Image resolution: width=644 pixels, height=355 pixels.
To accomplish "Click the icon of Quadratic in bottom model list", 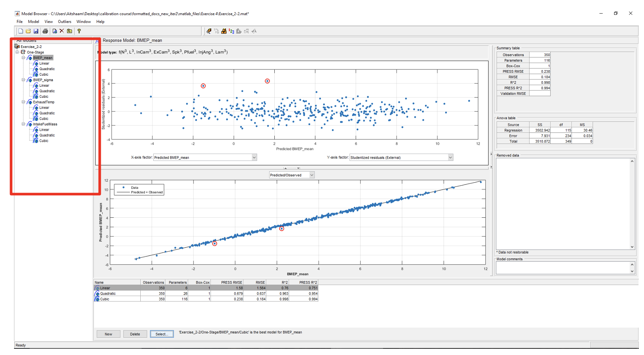I will click(97, 294).
